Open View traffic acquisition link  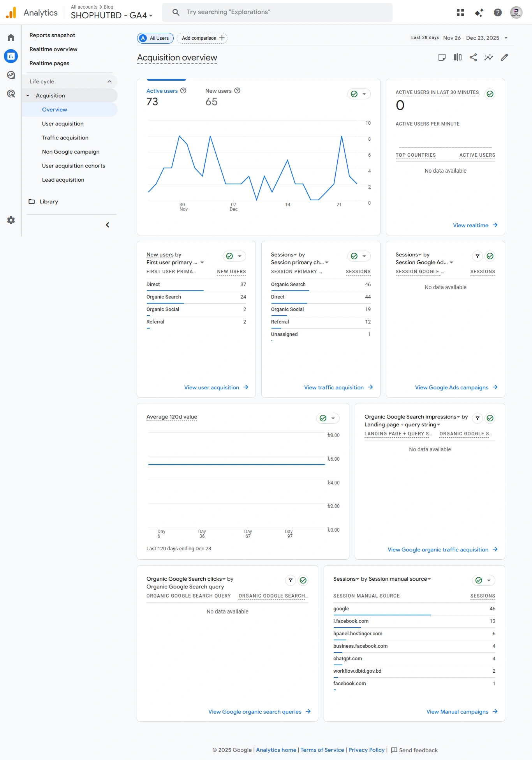pyautogui.click(x=338, y=387)
